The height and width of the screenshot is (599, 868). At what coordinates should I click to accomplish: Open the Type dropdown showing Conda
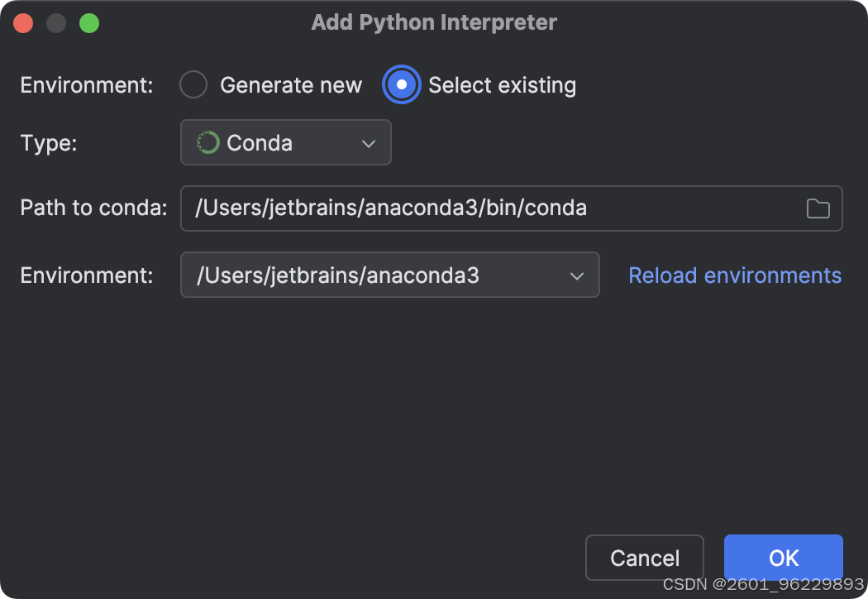click(286, 142)
